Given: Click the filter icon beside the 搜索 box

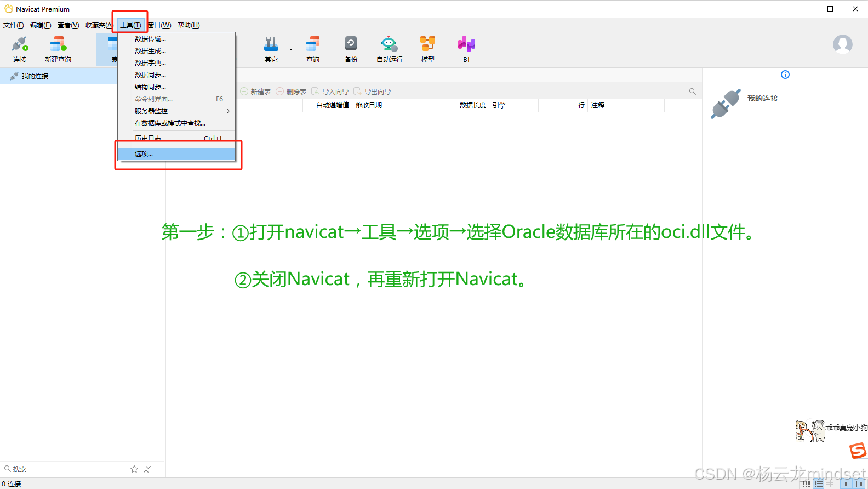Looking at the screenshot, I should click(x=121, y=469).
